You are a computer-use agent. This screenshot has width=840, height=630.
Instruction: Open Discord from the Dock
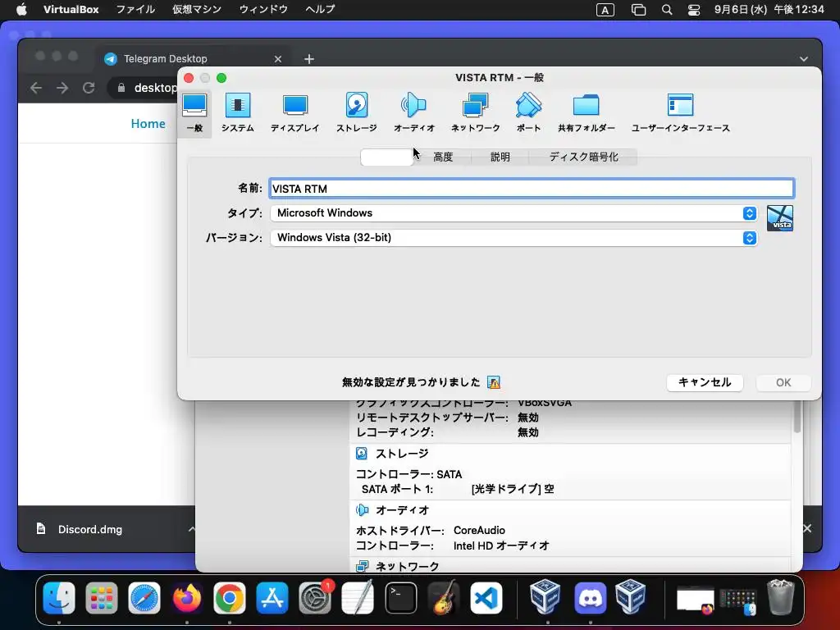[x=590, y=598]
